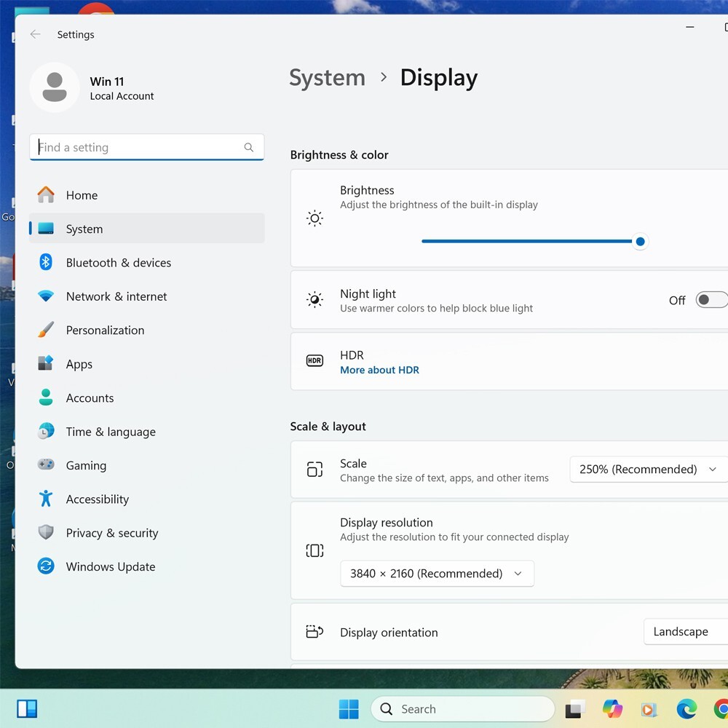Click the Brightness slider handle
Viewport: 728px width, 728px height.
[640, 242]
